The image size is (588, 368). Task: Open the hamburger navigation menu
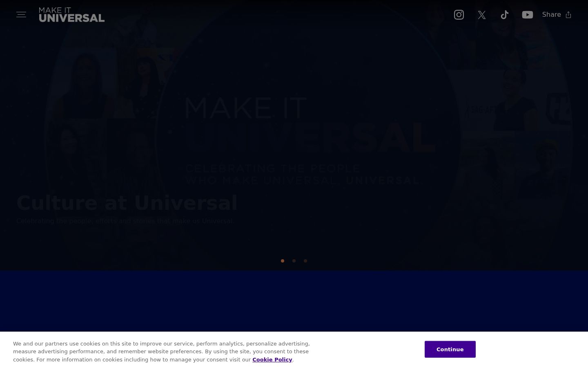(21, 15)
